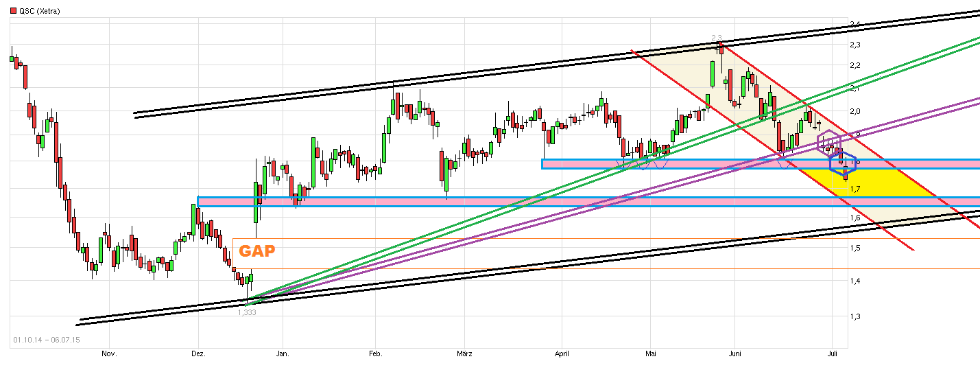Click the 2,0 price axis label
This screenshot has height=372, width=980.
tap(854, 111)
